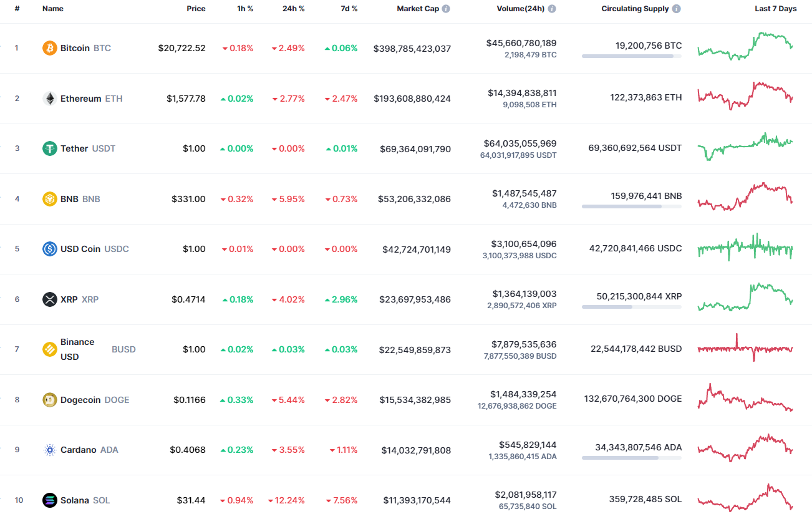This screenshot has height=519, width=812.
Task: Open the Last 7 Days column header
Action: tap(775, 9)
